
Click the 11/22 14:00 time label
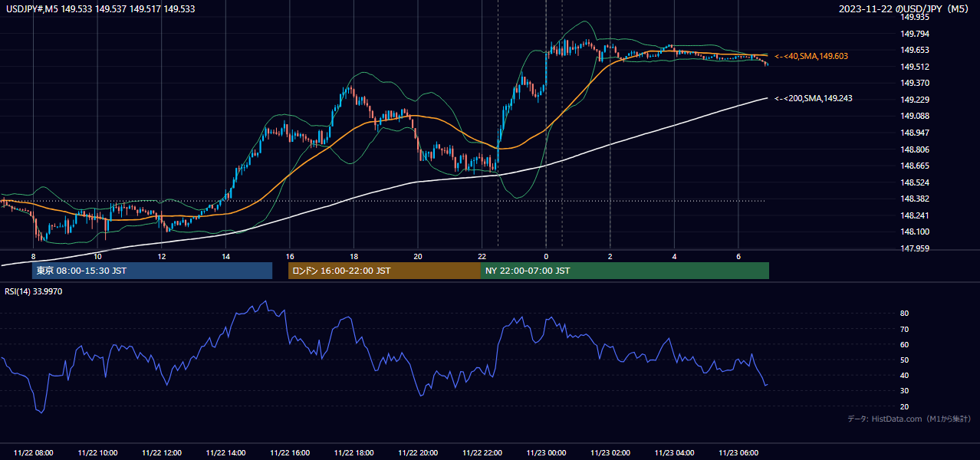pyautogui.click(x=225, y=453)
